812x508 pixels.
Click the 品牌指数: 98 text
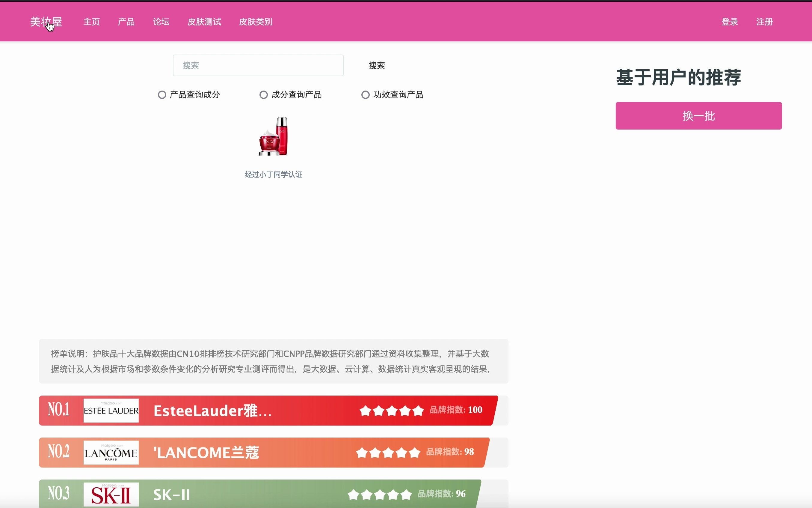[450, 452]
